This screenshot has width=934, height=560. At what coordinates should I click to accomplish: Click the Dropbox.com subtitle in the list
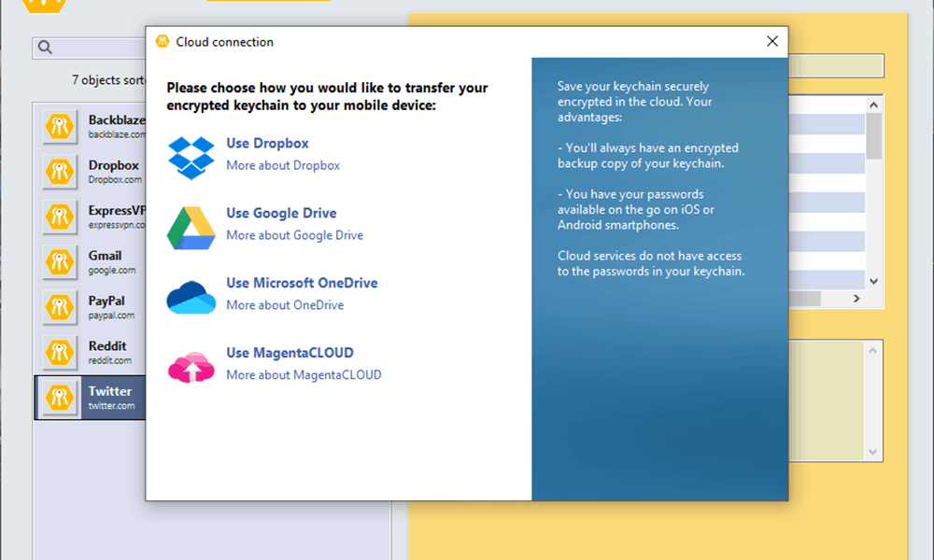click(x=115, y=180)
